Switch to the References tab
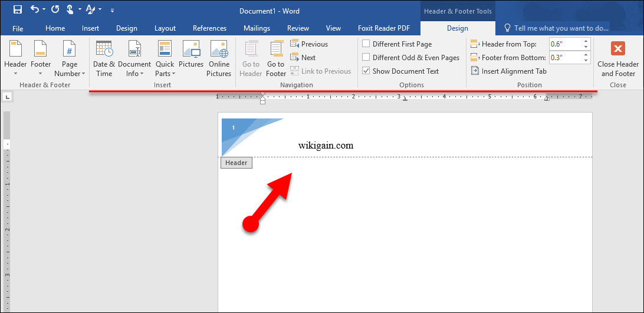 coord(209,28)
